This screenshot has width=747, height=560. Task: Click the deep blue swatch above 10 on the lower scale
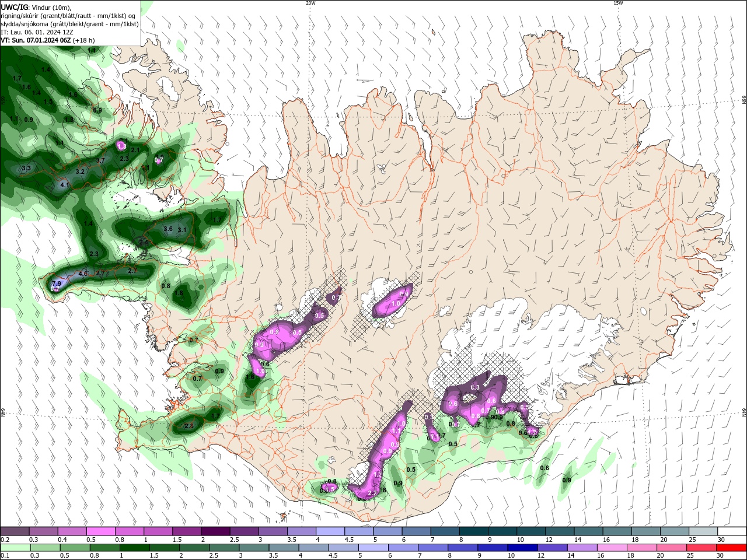tap(521, 548)
